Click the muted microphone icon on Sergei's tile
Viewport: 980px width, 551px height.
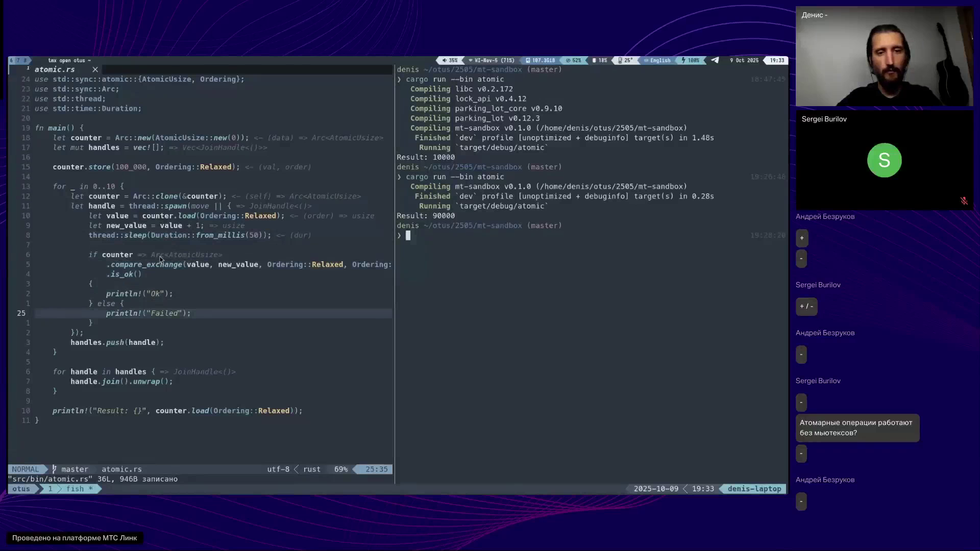[x=964, y=201]
